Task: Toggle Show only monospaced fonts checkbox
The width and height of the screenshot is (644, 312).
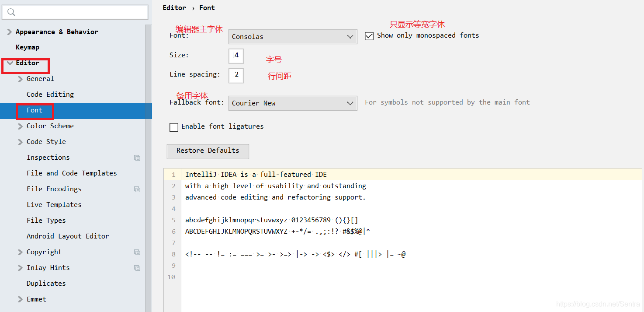Action: (369, 36)
